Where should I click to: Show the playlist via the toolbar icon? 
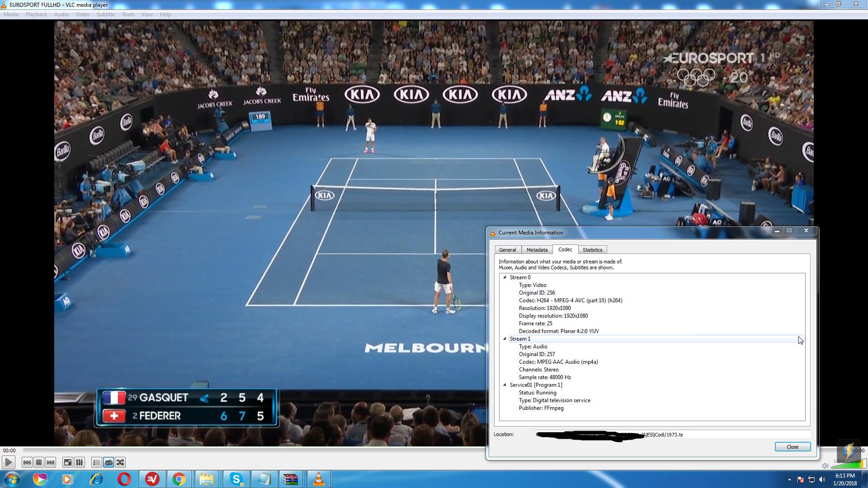96,462
